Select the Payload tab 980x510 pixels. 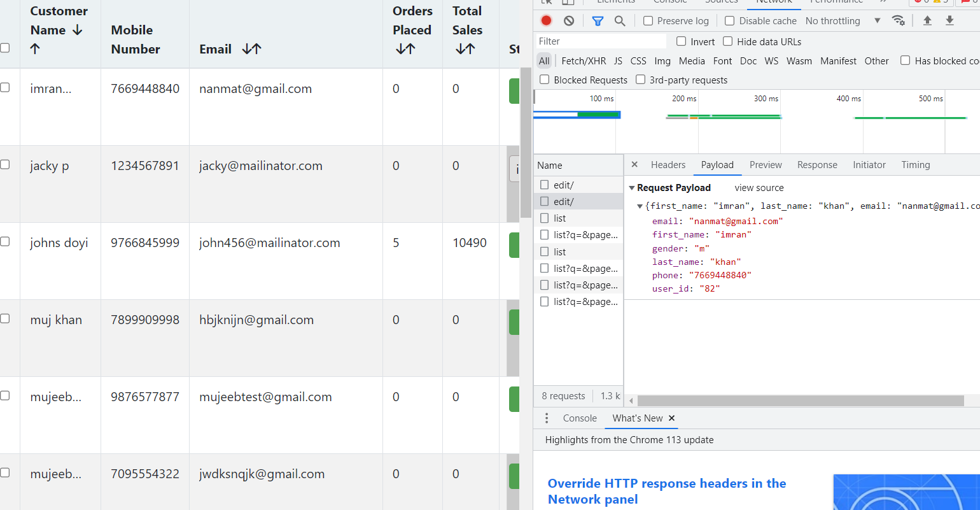717,165
